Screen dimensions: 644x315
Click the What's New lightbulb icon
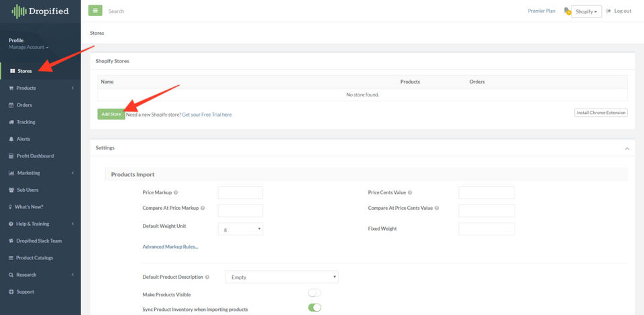point(10,207)
